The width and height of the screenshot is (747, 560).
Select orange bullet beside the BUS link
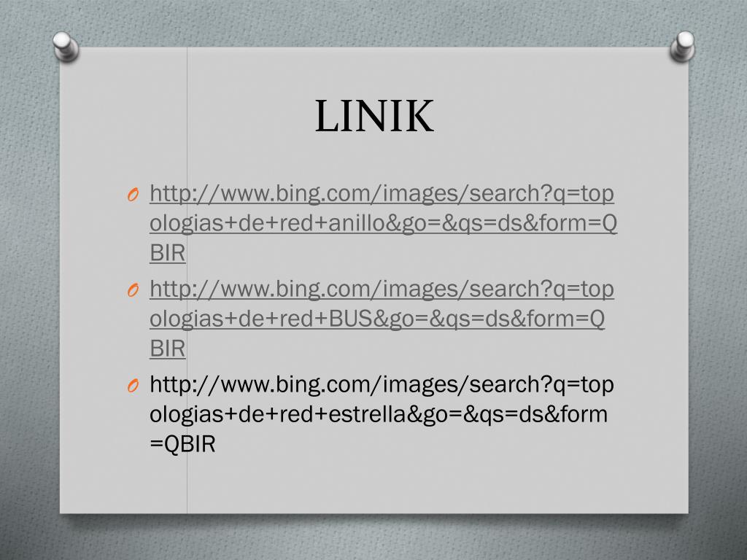click(133, 289)
